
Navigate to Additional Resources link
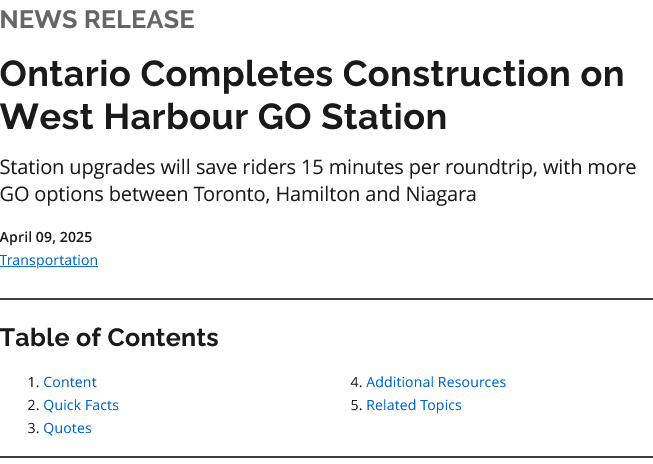coord(436,382)
